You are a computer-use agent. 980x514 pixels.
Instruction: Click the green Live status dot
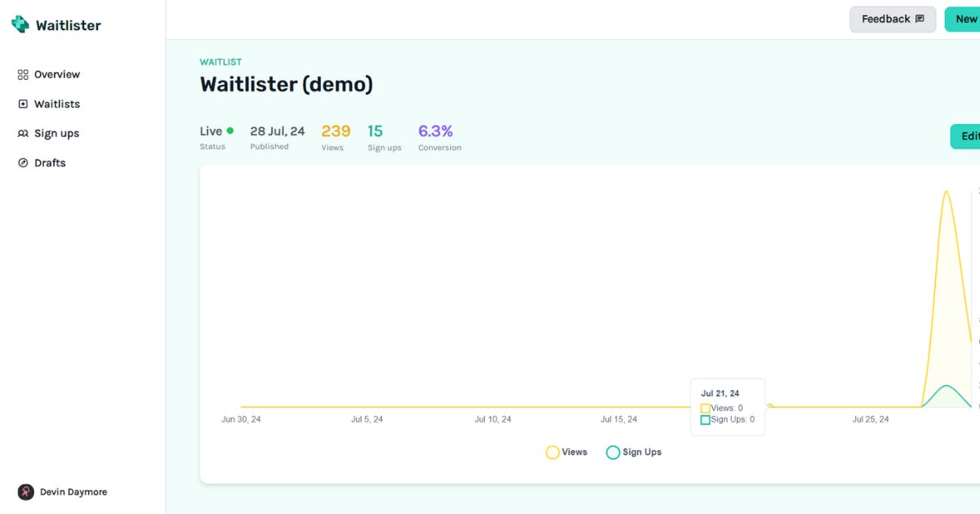[x=230, y=131]
